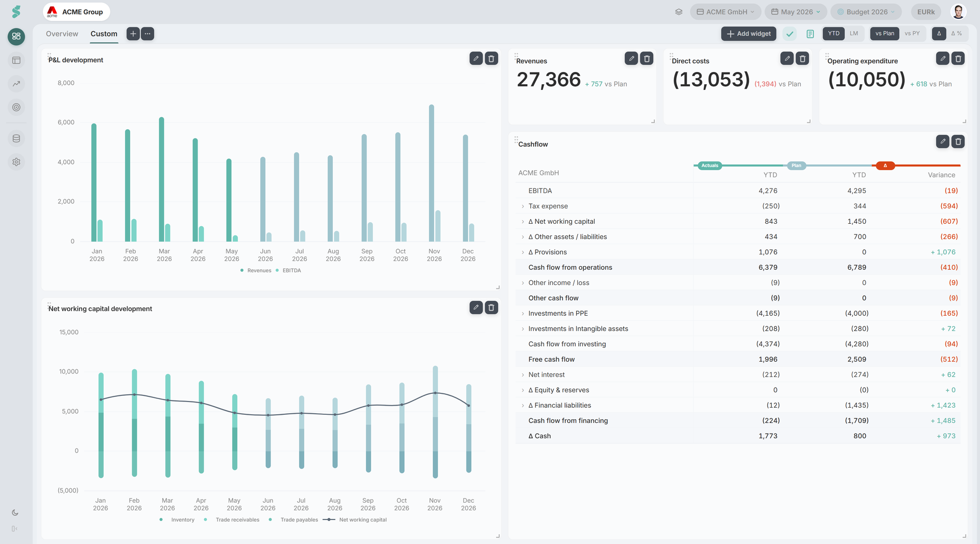Switch comparison to vs PY
The width and height of the screenshot is (980, 544).
point(912,34)
